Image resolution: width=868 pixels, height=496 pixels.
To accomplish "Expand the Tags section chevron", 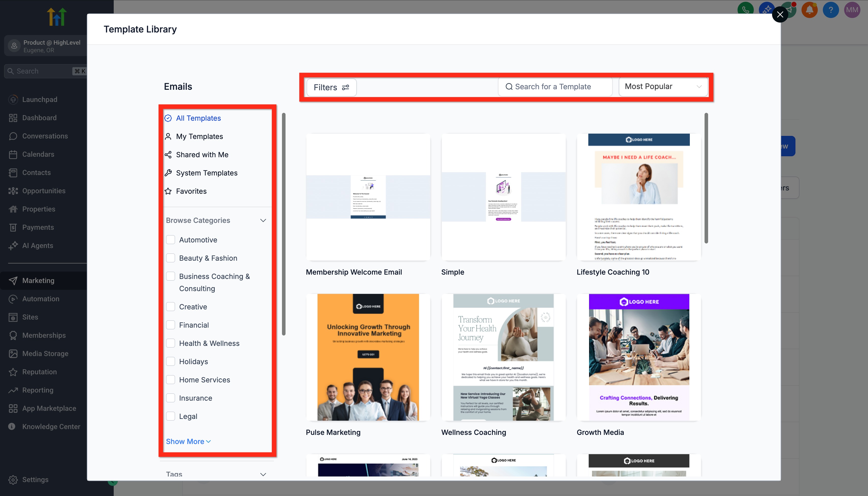I will pyautogui.click(x=263, y=474).
